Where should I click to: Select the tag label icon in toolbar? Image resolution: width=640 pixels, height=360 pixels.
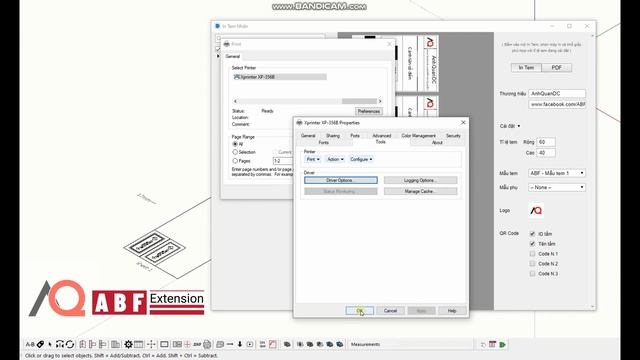click(40, 344)
